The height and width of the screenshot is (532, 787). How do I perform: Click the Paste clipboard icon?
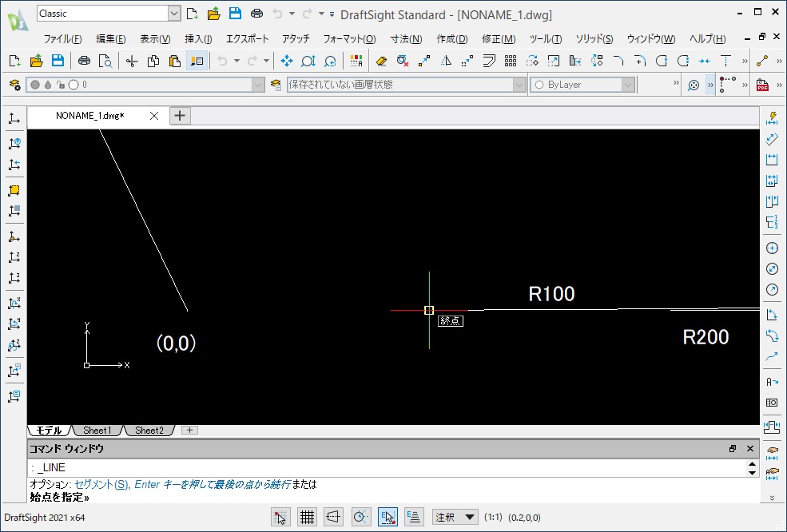click(175, 62)
